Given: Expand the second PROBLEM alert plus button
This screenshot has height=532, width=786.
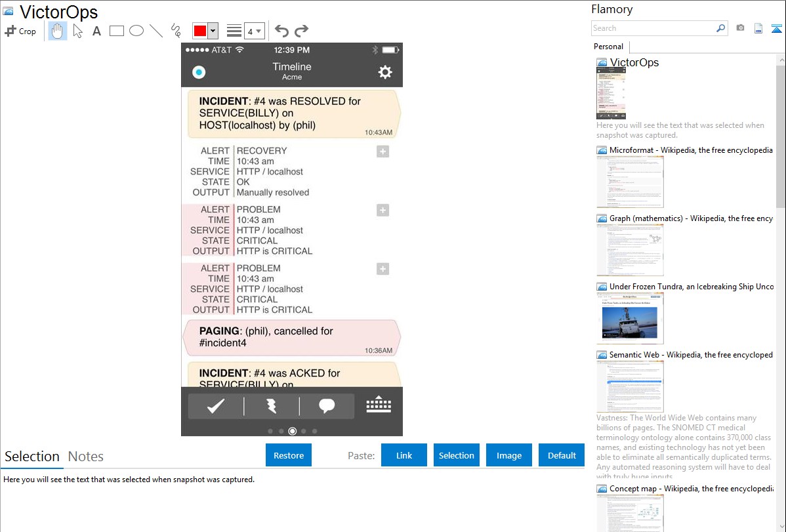Looking at the screenshot, I should [383, 269].
